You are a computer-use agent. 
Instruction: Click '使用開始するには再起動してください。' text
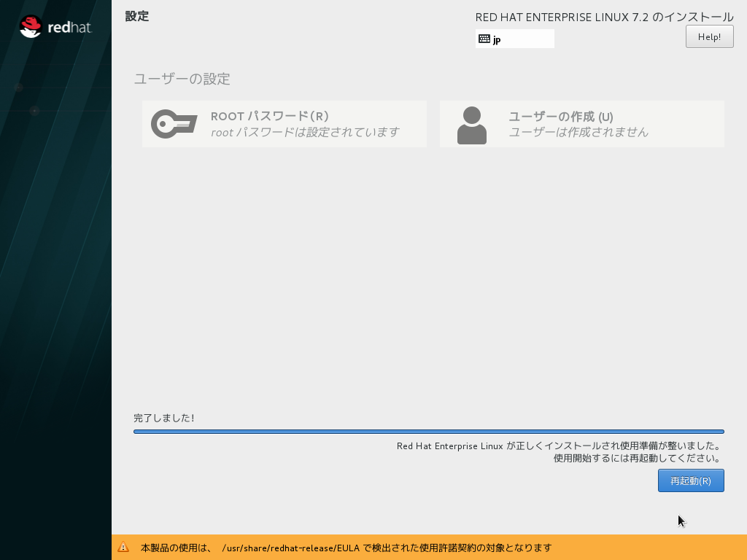[x=636, y=458]
